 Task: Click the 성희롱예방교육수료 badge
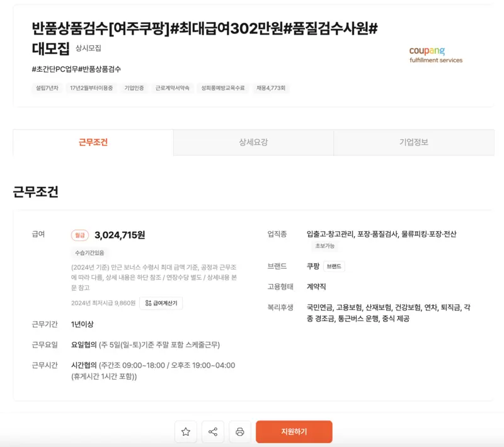pyautogui.click(x=223, y=88)
